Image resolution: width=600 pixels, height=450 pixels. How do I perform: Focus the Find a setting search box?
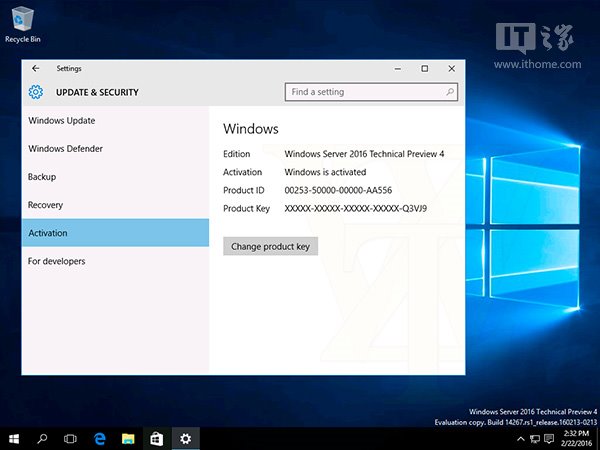[371, 92]
